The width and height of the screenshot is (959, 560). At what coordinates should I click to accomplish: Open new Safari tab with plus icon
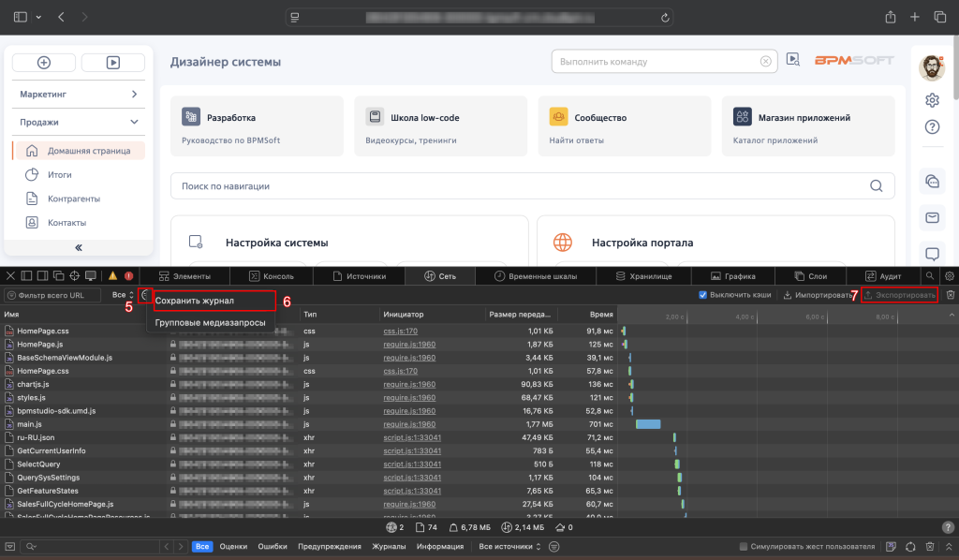(x=914, y=17)
